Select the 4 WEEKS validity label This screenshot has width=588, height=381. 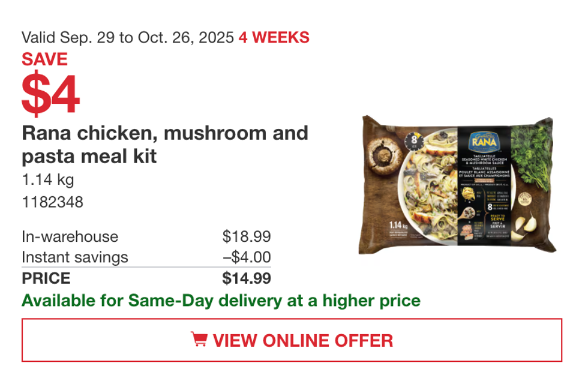click(x=274, y=38)
